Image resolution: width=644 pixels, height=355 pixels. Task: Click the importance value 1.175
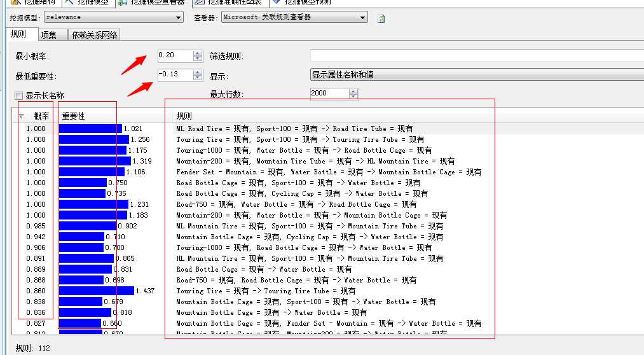tap(137, 150)
